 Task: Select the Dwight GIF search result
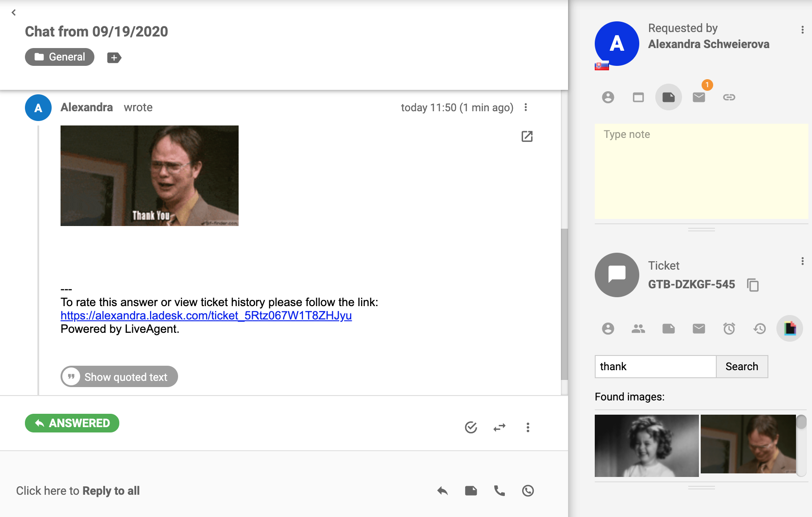(x=748, y=444)
